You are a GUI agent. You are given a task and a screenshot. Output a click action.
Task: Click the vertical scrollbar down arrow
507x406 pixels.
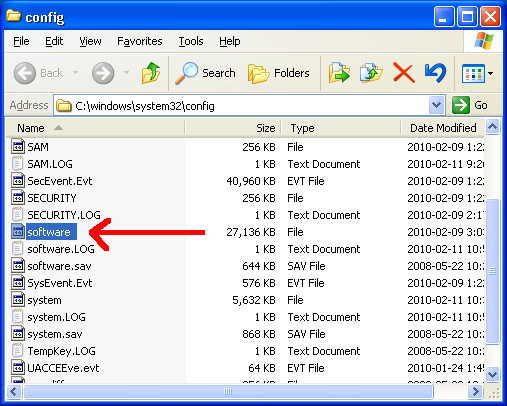tap(492, 374)
